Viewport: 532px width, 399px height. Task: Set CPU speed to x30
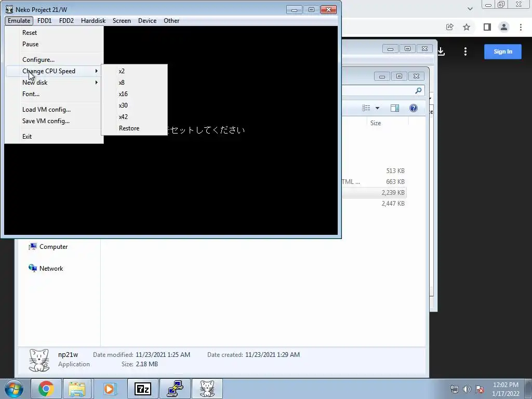click(135, 105)
